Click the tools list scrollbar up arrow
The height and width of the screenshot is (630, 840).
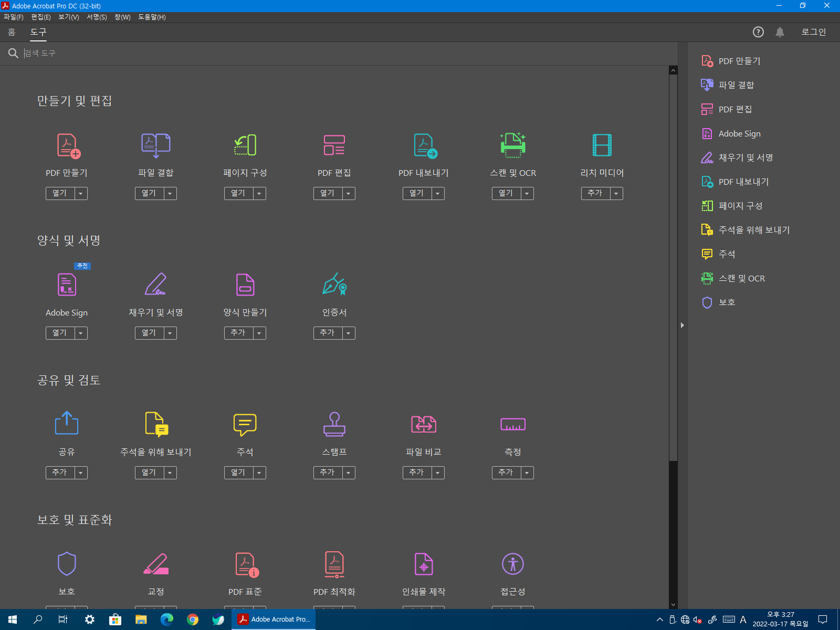click(x=673, y=70)
